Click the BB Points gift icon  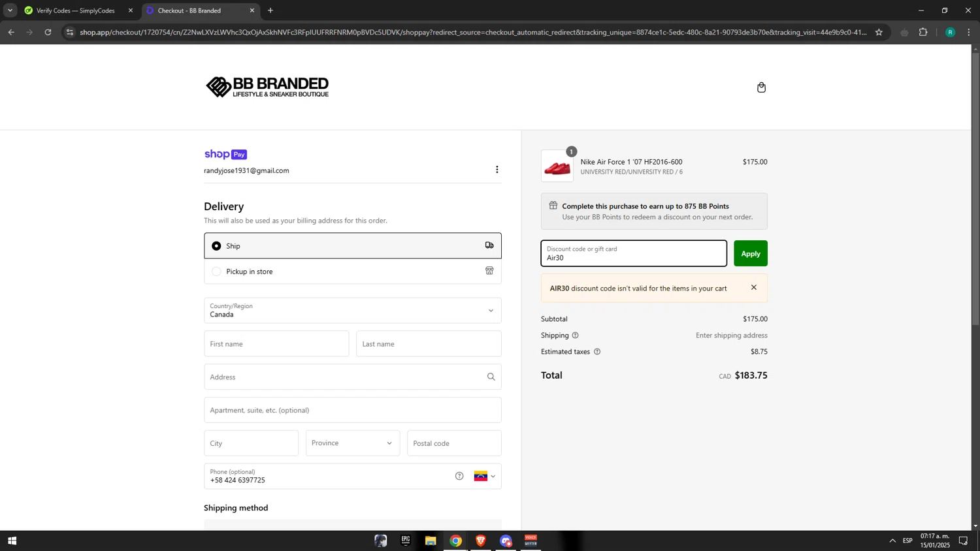pos(553,206)
